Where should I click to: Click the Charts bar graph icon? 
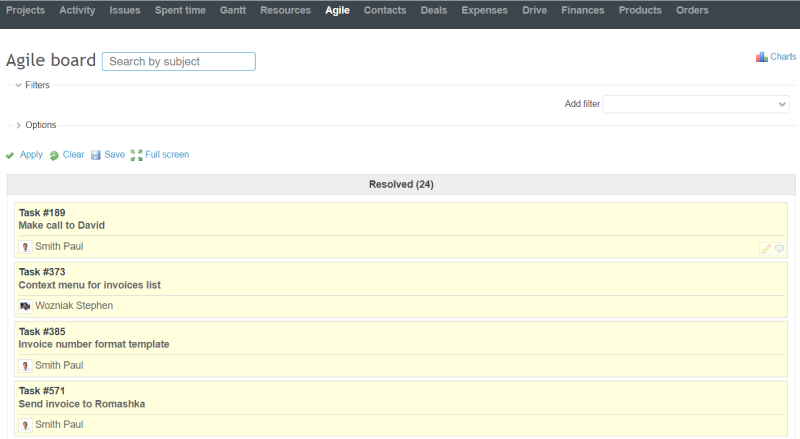coord(761,58)
